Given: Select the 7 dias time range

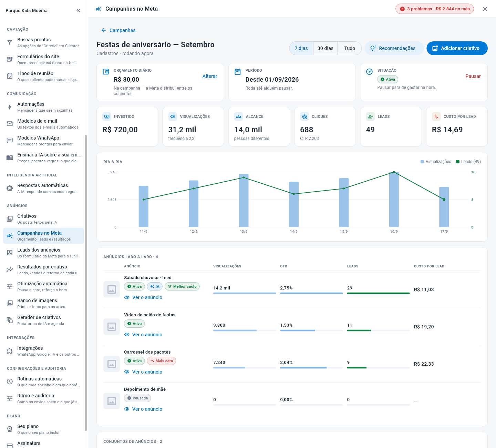Looking at the screenshot, I should 301,48.
